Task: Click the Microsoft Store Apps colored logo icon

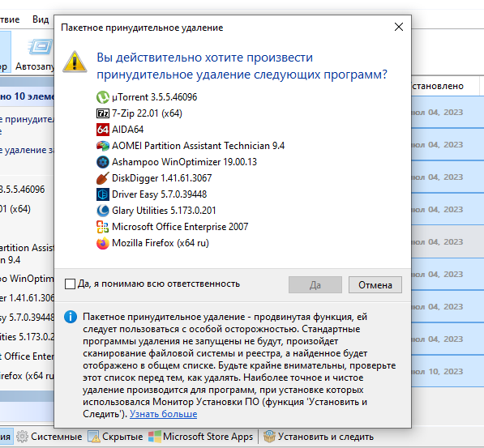Action: (x=154, y=437)
